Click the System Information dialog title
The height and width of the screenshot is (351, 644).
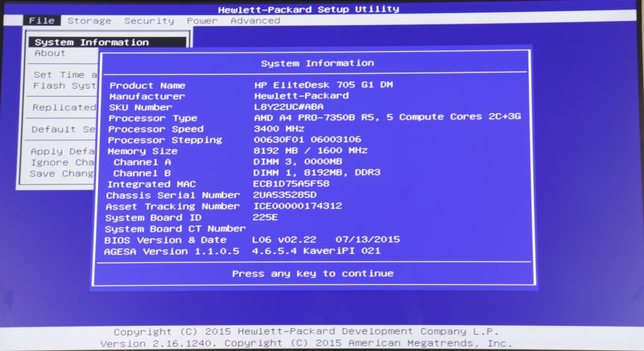pos(318,64)
